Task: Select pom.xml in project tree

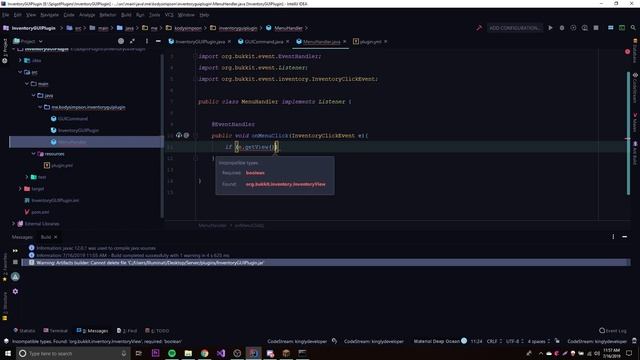Action: coord(40,212)
